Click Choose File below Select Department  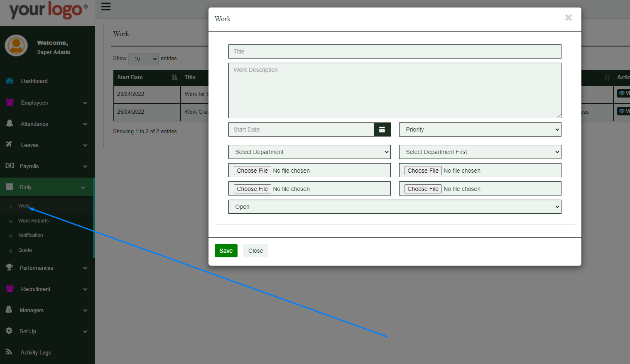point(252,171)
